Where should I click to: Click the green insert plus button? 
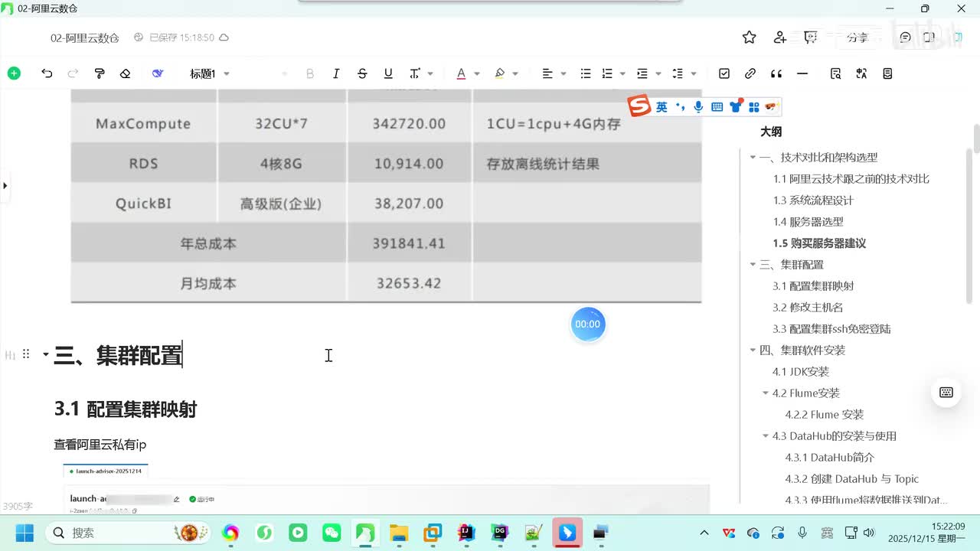(x=14, y=73)
